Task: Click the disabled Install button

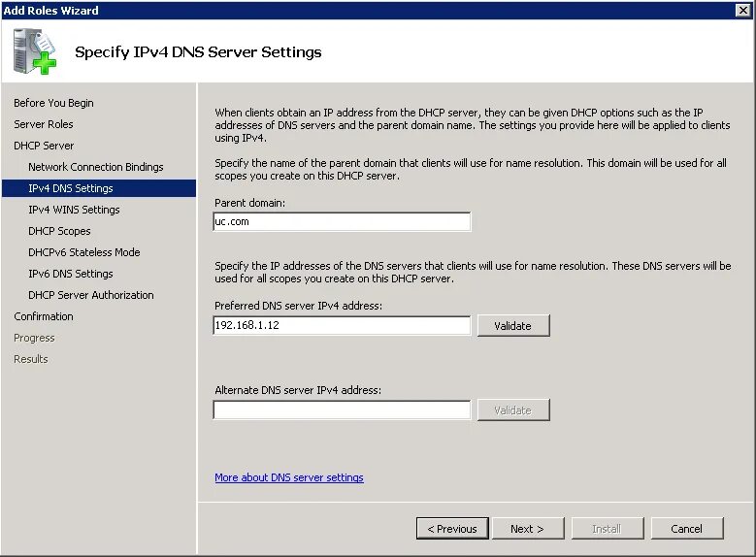Action: (607, 529)
